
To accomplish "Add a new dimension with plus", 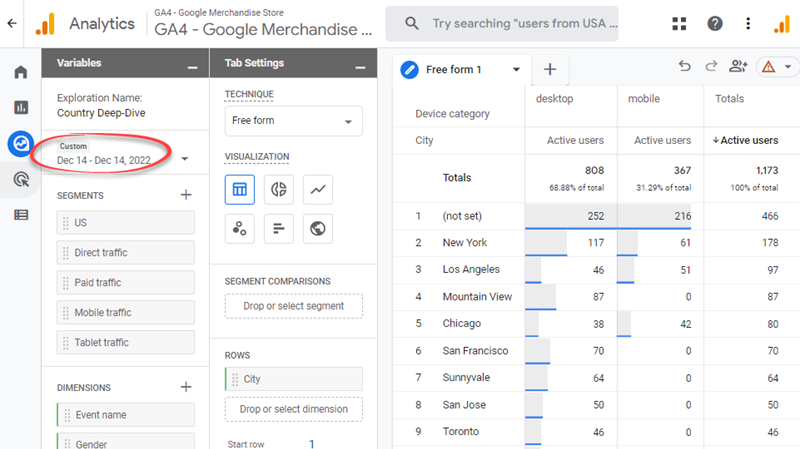I will click(x=186, y=387).
